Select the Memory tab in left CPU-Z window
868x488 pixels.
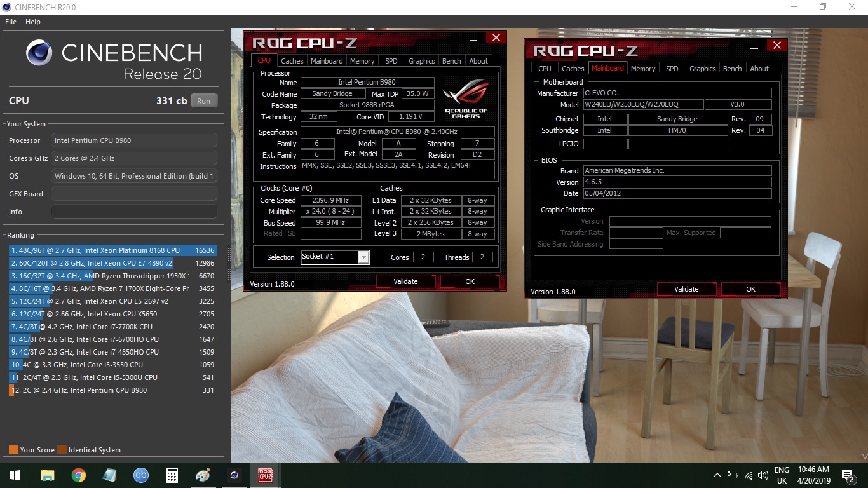pyautogui.click(x=362, y=61)
